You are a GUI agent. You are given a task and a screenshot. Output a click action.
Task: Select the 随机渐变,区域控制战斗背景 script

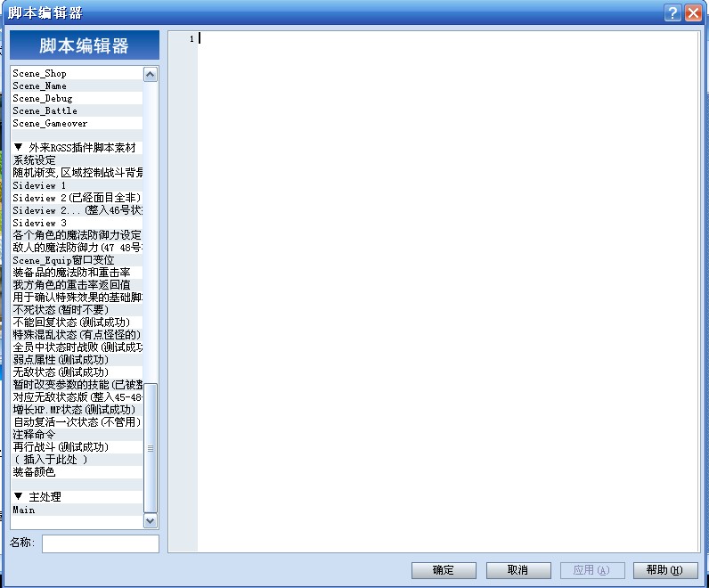coord(77,172)
